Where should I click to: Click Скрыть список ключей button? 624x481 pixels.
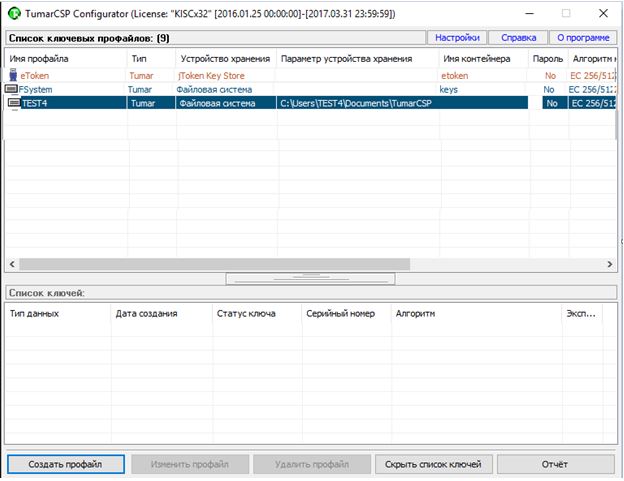coord(434,464)
